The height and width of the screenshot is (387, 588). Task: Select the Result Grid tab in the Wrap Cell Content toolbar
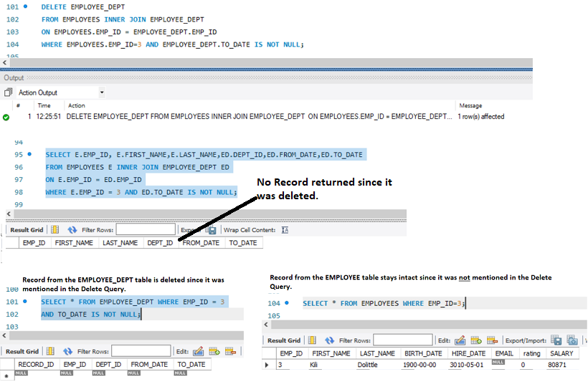tap(27, 229)
